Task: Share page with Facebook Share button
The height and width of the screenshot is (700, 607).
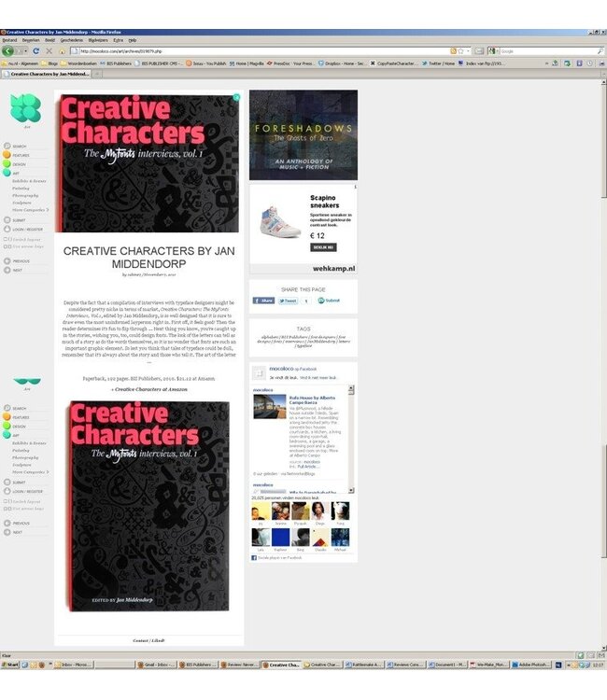Action: [x=263, y=301]
